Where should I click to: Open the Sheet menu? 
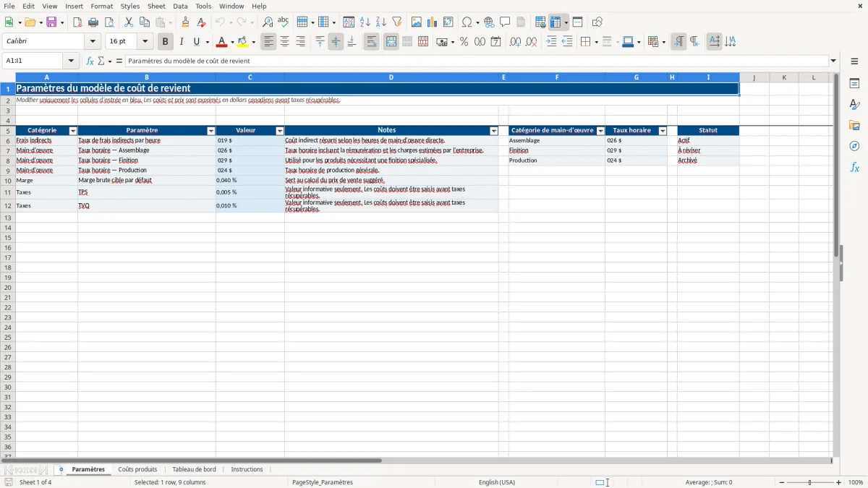156,6
